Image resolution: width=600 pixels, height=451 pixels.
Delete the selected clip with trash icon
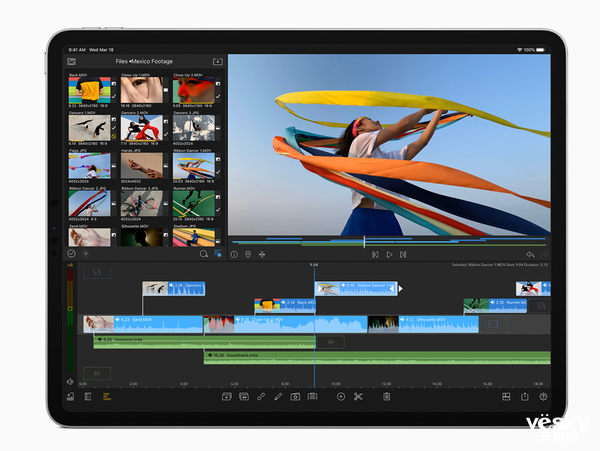coord(385,397)
